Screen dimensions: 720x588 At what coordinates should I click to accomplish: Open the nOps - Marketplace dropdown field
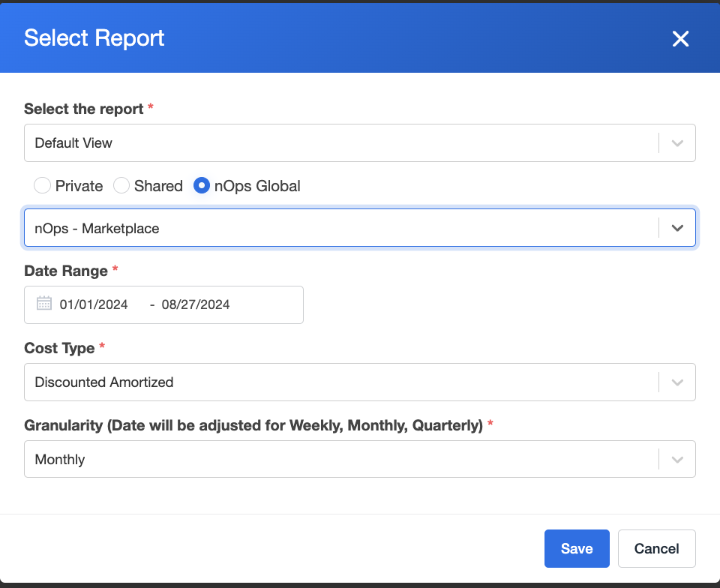tap(359, 228)
